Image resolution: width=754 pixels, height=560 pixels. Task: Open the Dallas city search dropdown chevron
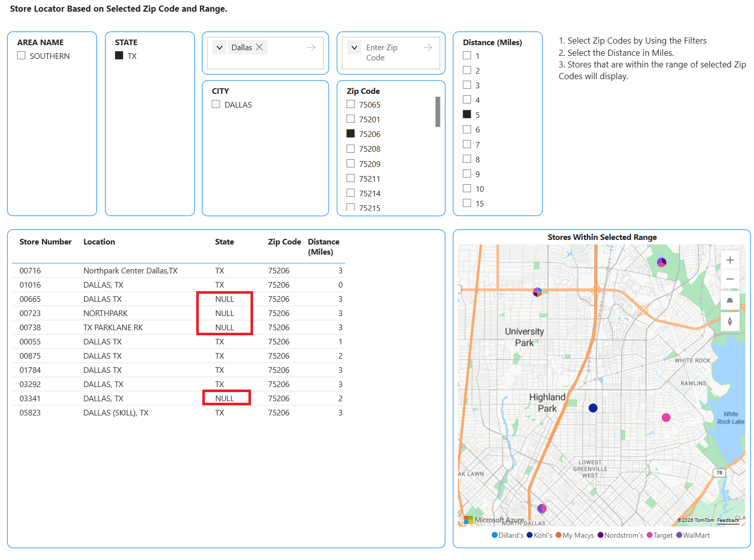point(220,47)
